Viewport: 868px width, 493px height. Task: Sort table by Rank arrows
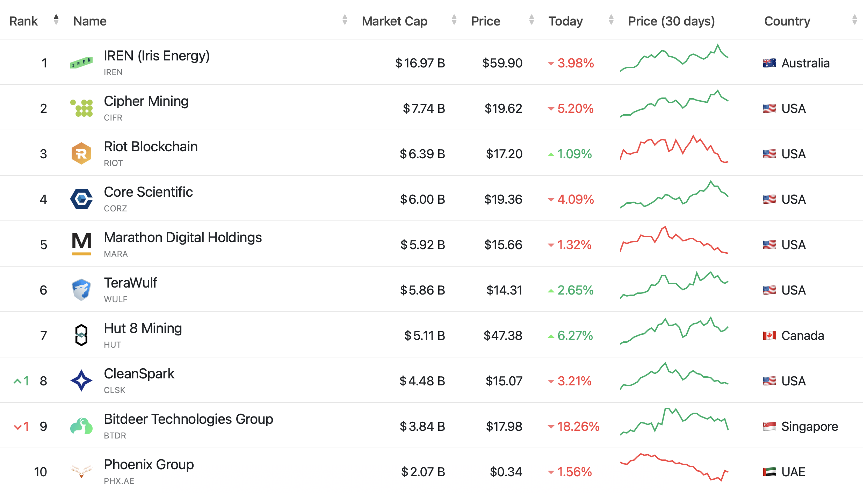pyautogui.click(x=56, y=20)
